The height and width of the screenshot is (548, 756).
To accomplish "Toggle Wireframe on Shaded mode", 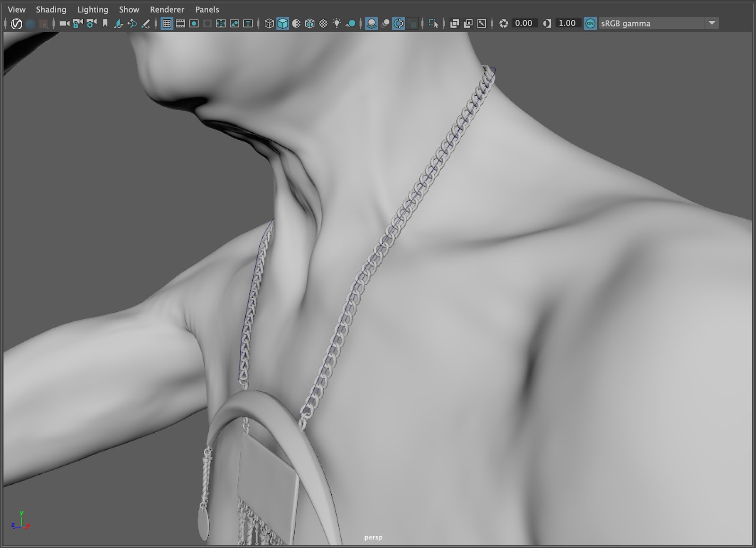I will click(309, 23).
